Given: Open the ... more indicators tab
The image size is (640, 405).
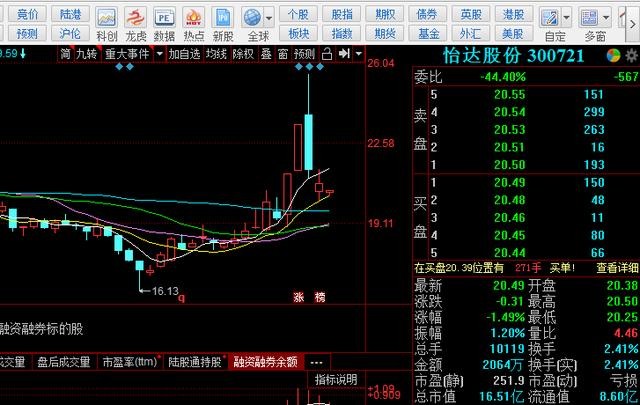Looking at the screenshot, I should coord(317,362).
